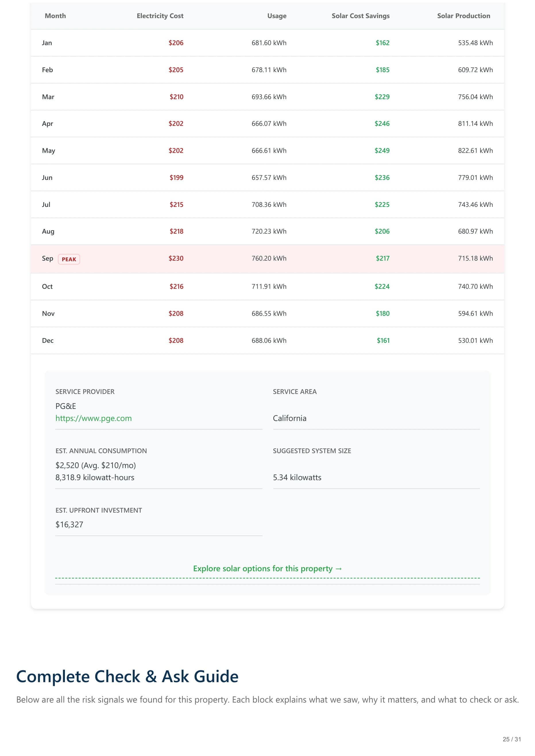This screenshot has height=756, width=535.
Task: Click the $16,327 upfront investment value
Action: (x=69, y=525)
